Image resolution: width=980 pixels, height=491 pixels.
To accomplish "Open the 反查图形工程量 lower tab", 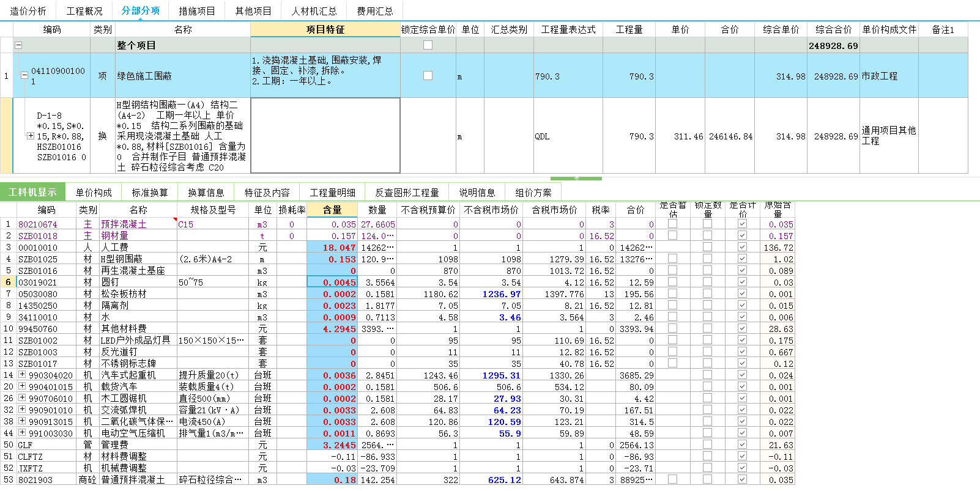I will click(x=407, y=193).
